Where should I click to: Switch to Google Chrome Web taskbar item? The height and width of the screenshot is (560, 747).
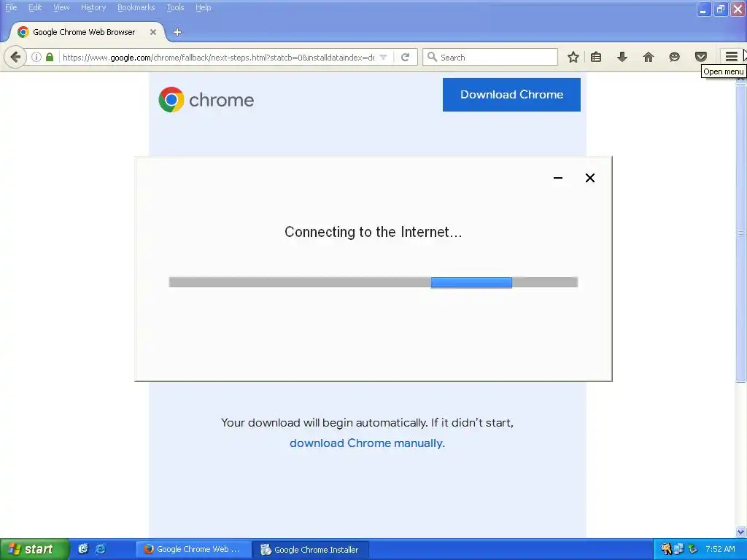click(x=193, y=549)
